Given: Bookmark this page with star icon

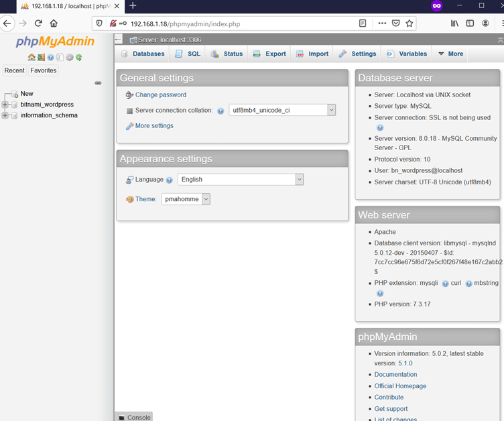Looking at the screenshot, I should [409, 23].
